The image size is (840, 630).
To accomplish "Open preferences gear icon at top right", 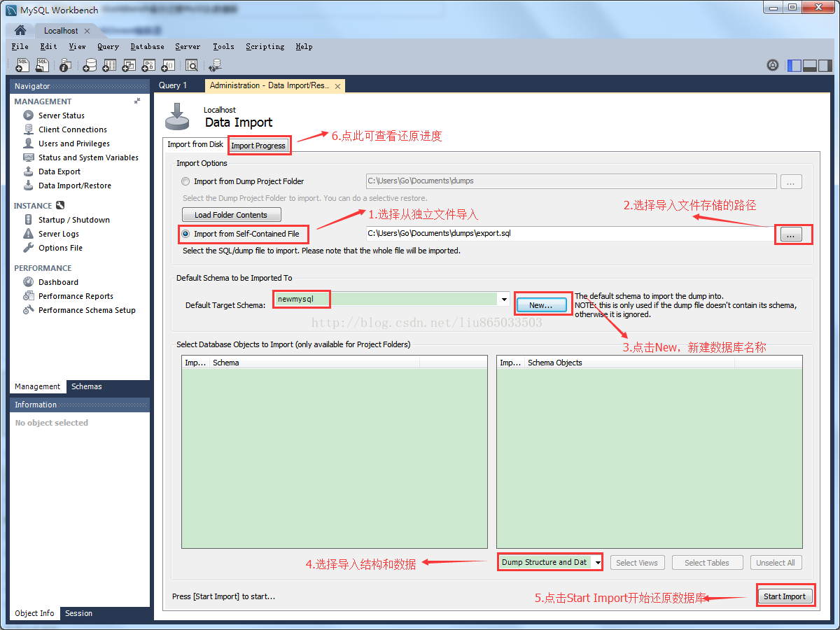I will coord(773,65).
